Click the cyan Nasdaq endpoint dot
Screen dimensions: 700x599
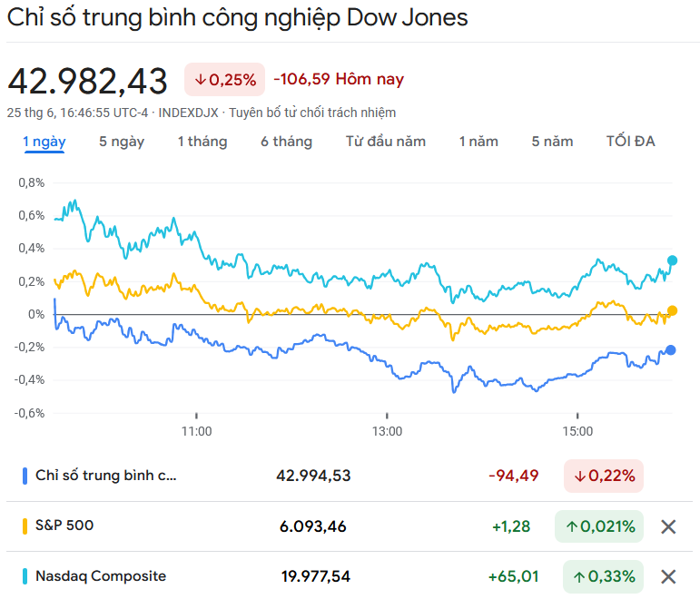click(672, 261)
